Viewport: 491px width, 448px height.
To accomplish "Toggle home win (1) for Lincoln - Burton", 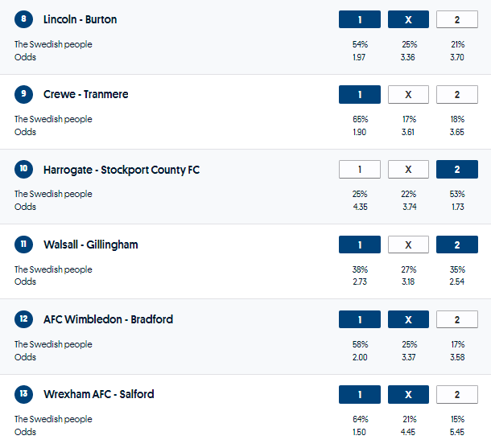I will (x=360, y=20).
